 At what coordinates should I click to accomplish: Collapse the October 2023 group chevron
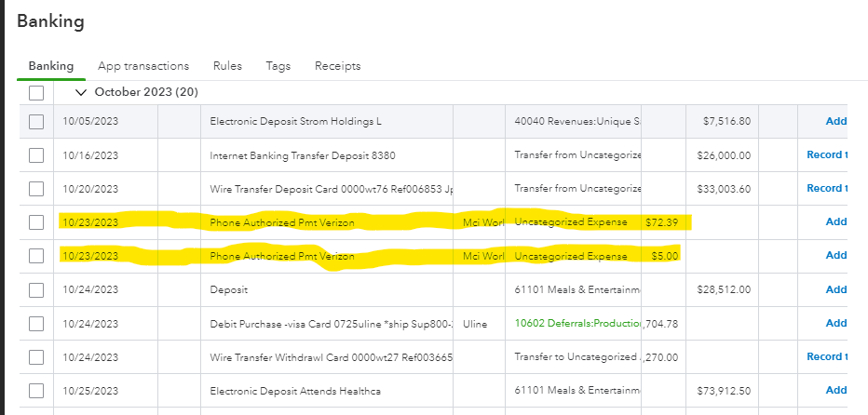pos(80,92)
